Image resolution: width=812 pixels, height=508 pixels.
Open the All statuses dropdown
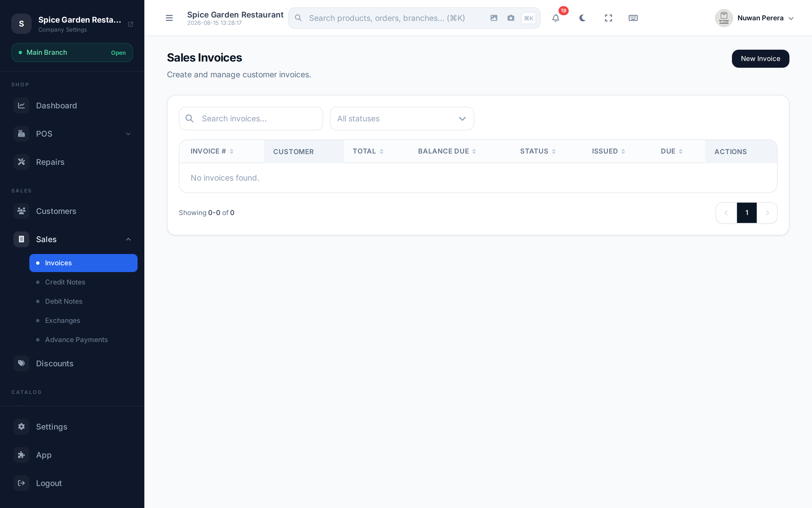(x=402, y=119)
